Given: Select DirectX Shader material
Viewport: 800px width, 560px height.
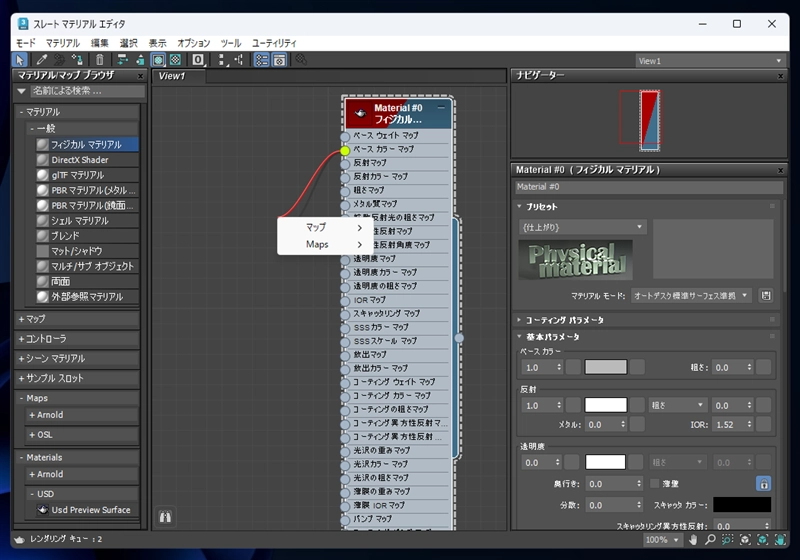Looking at the screenshot, I should (87, 160).
